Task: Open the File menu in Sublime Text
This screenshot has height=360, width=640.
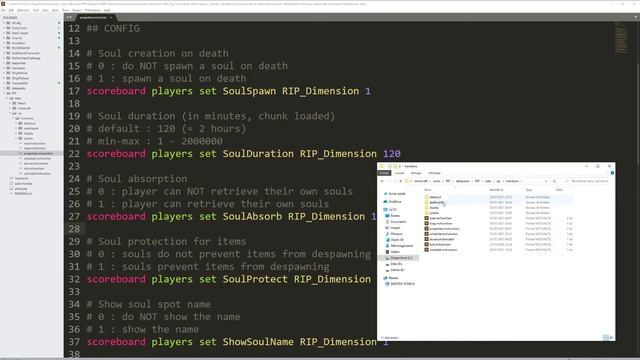Action: tap(3, 10)
